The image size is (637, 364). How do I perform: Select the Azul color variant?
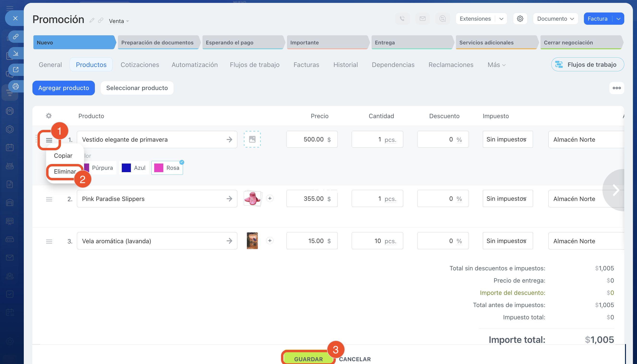134,168
